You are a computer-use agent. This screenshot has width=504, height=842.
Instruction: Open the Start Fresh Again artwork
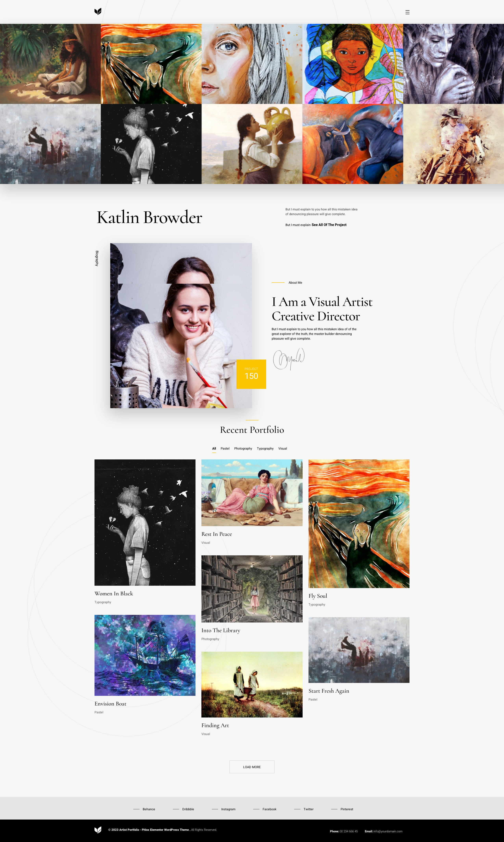pyautogui.click(x=359, y=650)
